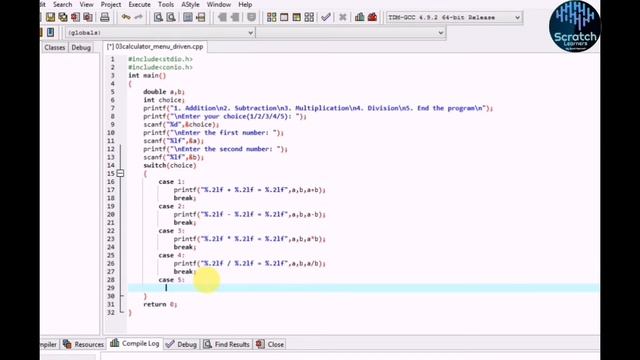Open the Project menu
Image resolution: width=640 pixels, height=360 pixels.
(x=111, y=4)
